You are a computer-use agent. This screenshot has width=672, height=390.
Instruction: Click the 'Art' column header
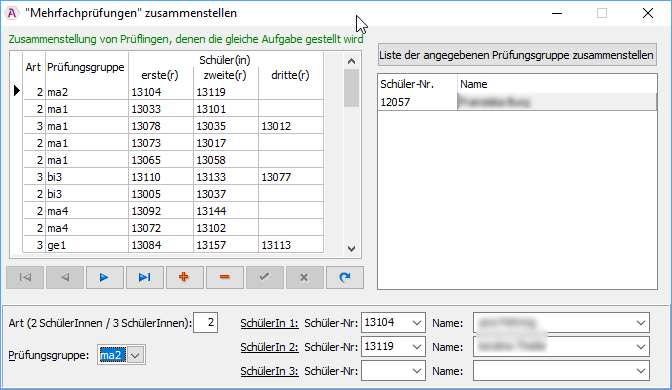pyautogui.click(x=34, y=67)
